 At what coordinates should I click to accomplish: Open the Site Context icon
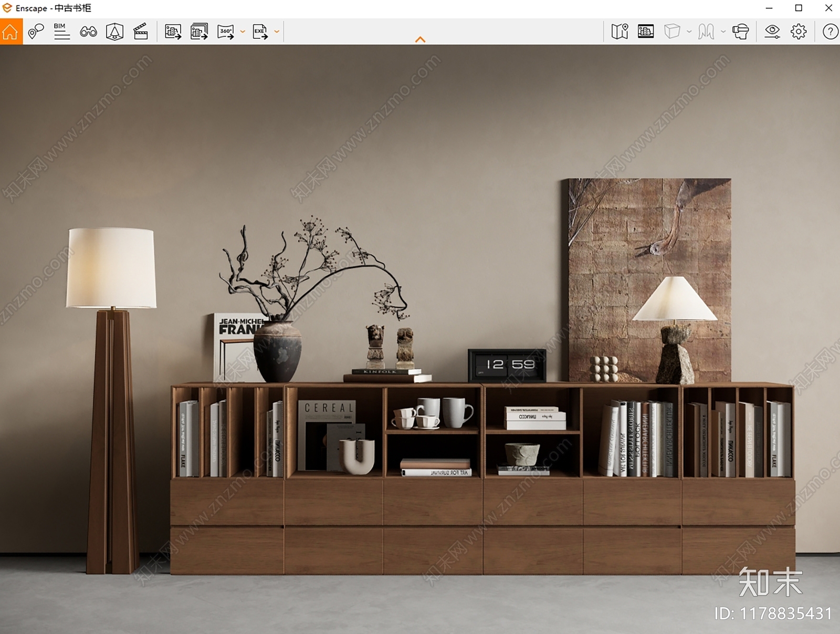coord(114,32)
